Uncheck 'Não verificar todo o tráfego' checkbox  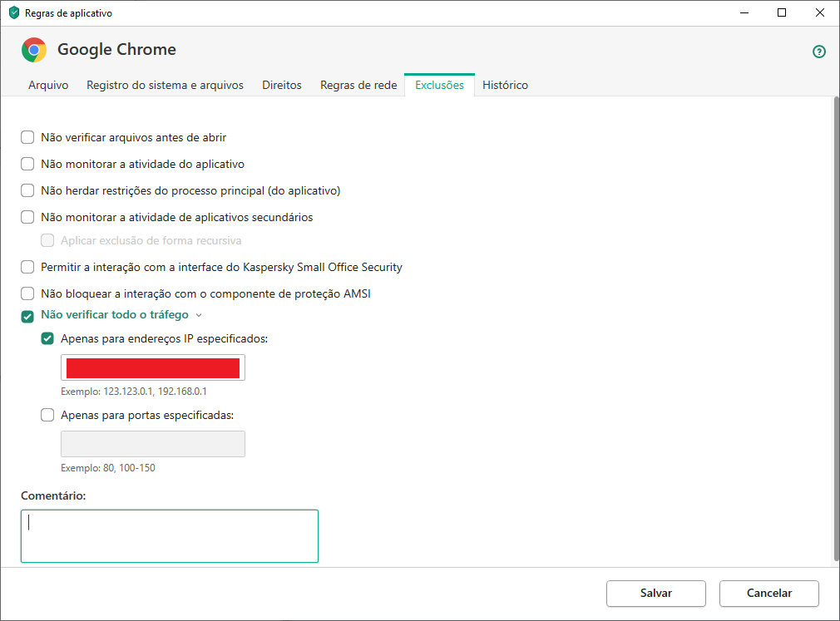pyautogui.click(x=27, y=317)
